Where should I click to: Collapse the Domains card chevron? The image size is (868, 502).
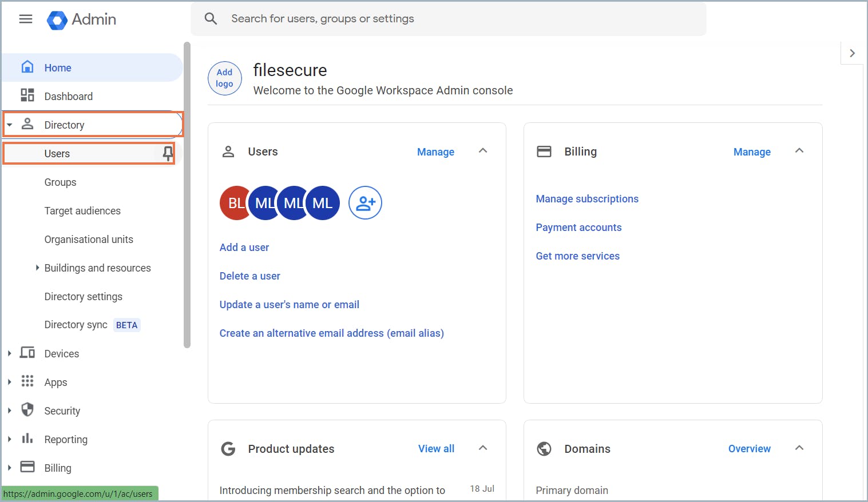click(x=799, y=448)
